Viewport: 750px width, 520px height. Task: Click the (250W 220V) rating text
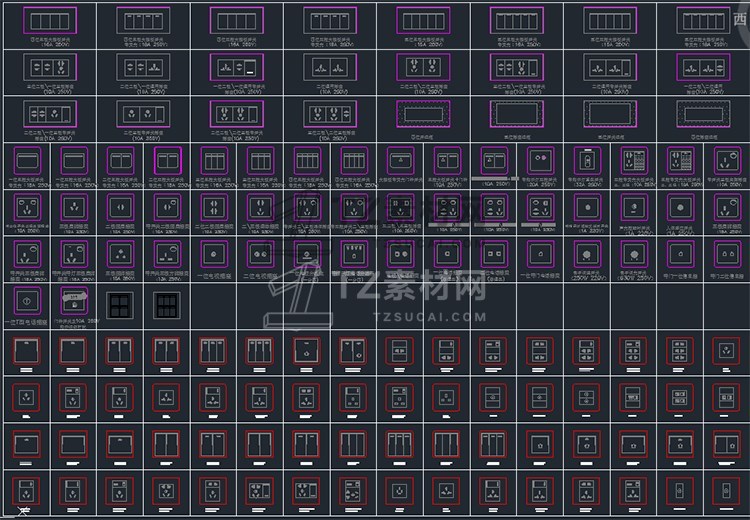(x=587, y=278)
